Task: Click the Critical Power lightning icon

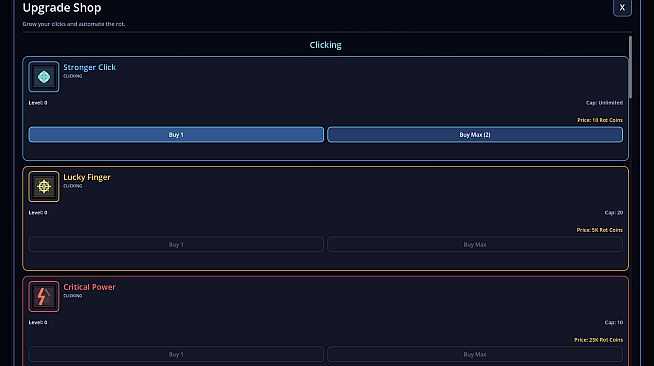Action: coord(44,296)
